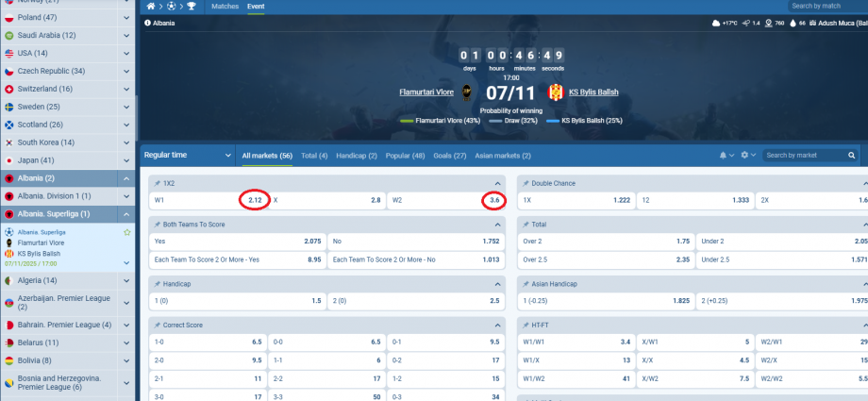Click the Switzerland flag icon
The width and height of the screenshot is (868, 401).
pos(8,90)
